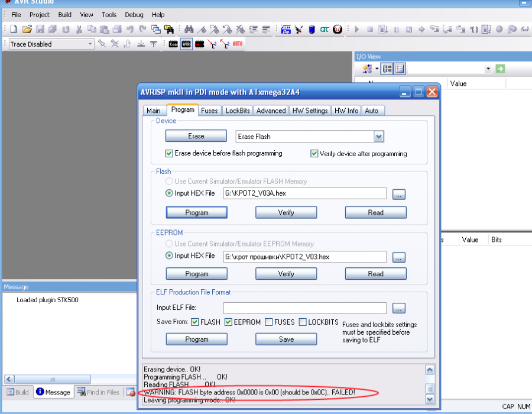The image size is (532, 414).
Task: Click the Quickwatch glasses icon
Action: click(524, 29)
